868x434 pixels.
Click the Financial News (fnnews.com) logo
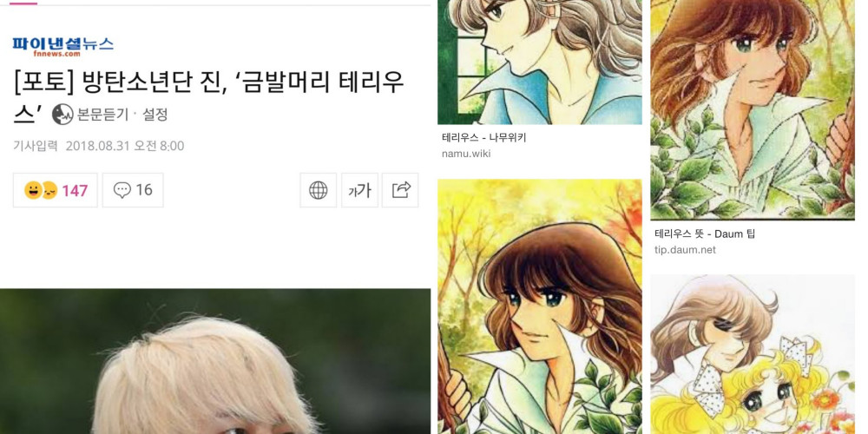(x=63, y=47)
